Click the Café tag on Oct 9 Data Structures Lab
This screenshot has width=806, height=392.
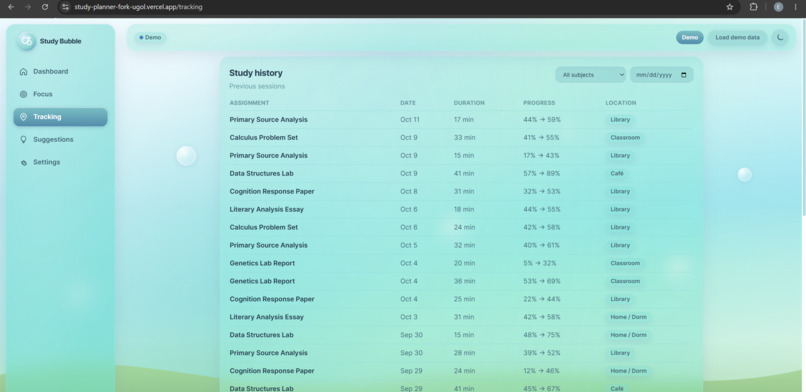click(617, 174)
